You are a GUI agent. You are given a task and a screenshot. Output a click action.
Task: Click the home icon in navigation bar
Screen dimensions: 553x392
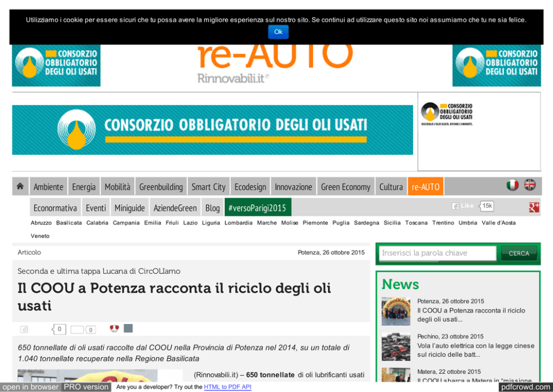[x=20, y=187]
